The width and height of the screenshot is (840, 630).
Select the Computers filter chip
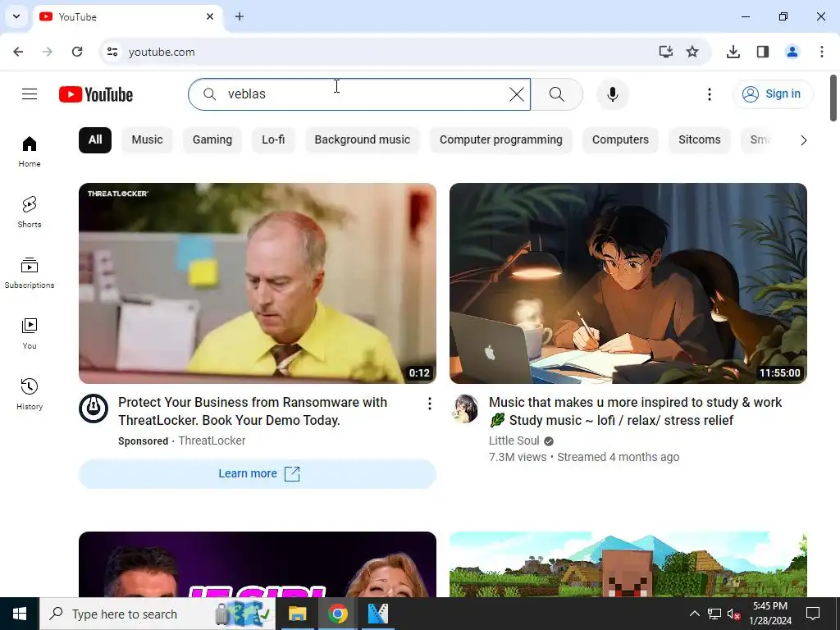pos(620,139)
